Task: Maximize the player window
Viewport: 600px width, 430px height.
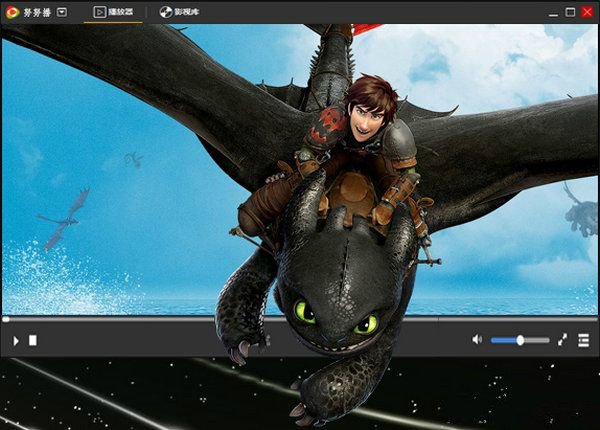Action: (570, 12)
